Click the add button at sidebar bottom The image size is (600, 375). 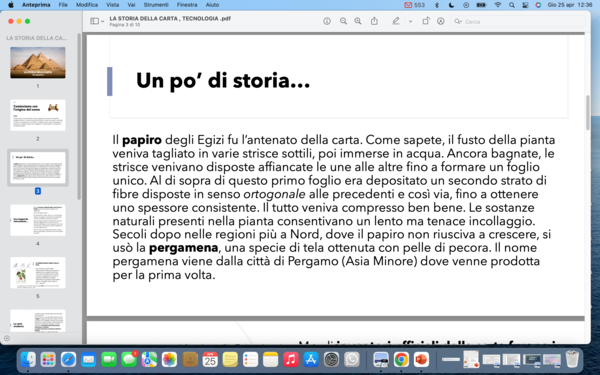click(x=7, y=338)
